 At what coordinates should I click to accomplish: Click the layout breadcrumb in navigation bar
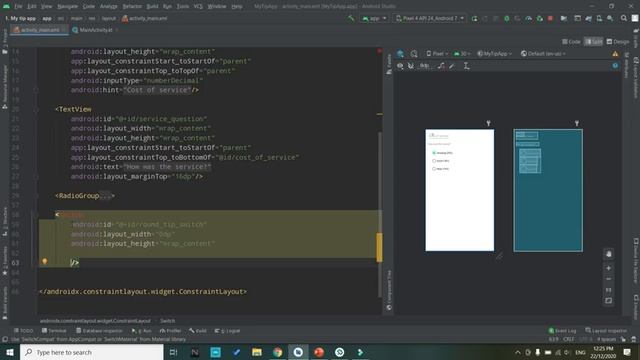coord(109,18)
